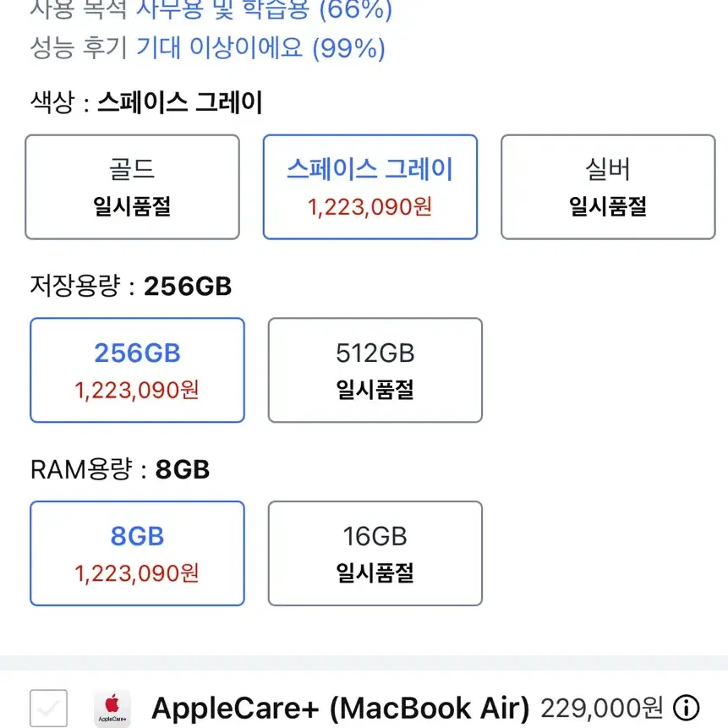Select the 실버 color option
Viewport: 728px width, 728px height.
[608, 187]
